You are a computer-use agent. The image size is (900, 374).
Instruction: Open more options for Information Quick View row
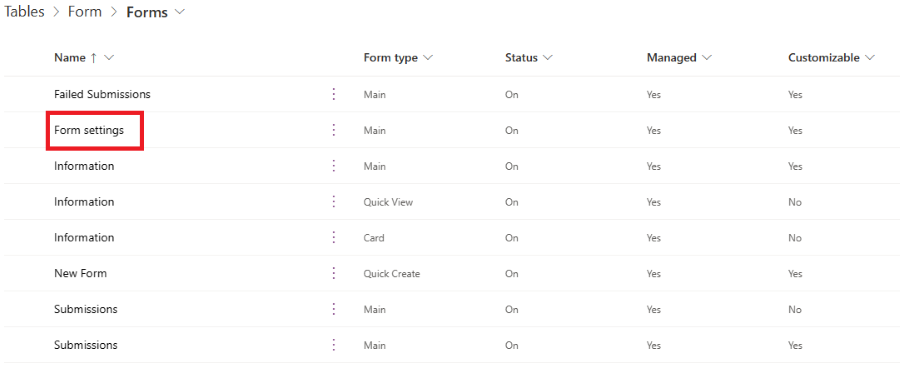click(x=333, y=202)
